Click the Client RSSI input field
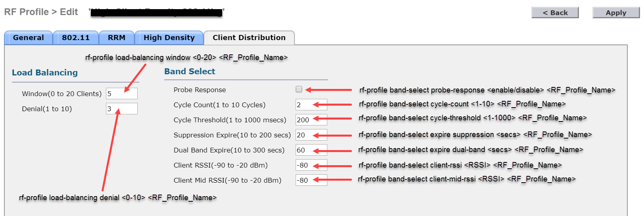This screenshot has height=216, width=644. [311, 165]
